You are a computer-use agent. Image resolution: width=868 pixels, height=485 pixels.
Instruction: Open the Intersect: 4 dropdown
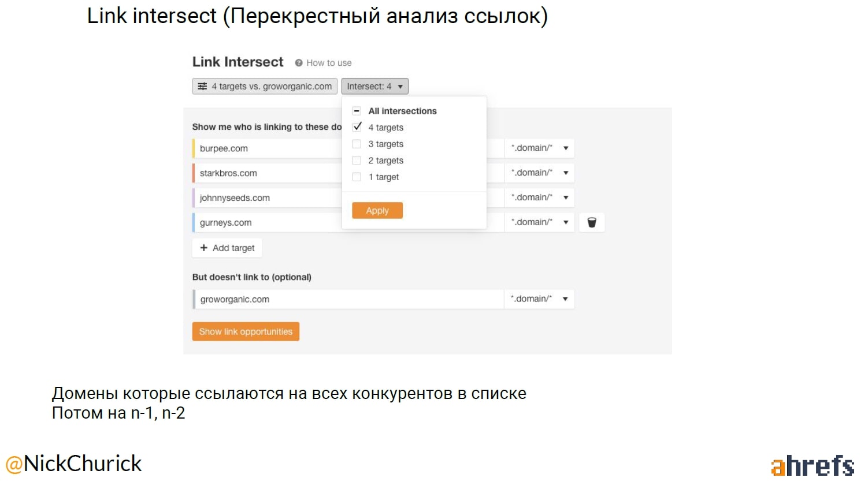(374, 87)
